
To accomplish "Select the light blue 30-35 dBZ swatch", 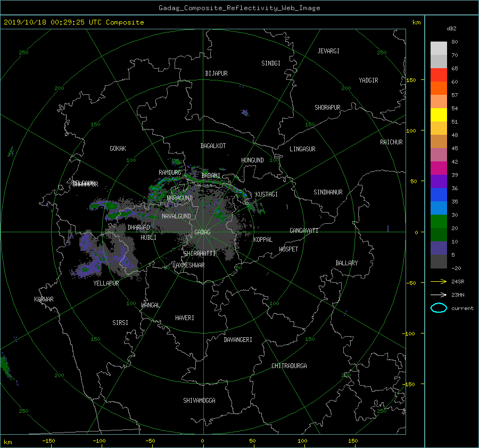I will point(439,208).
